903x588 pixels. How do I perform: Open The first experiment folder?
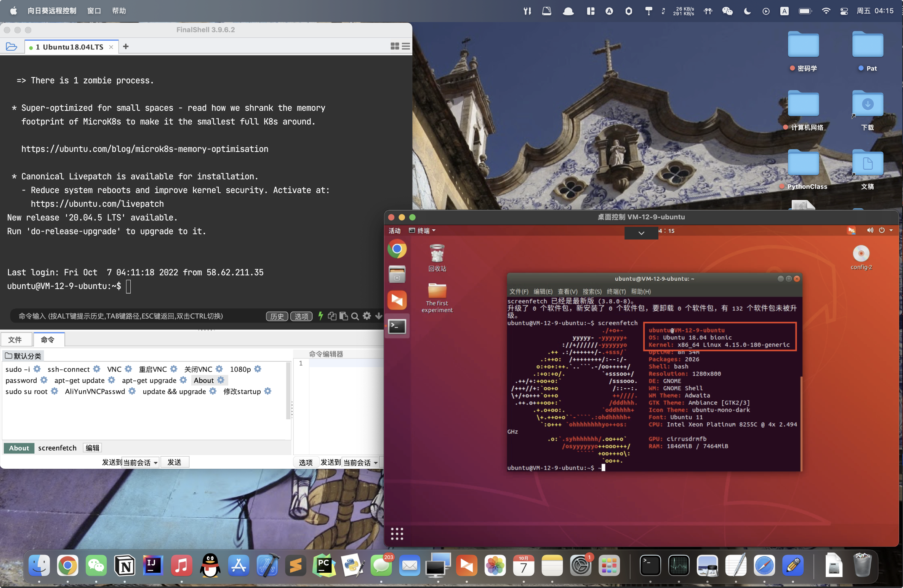[437, 298]
